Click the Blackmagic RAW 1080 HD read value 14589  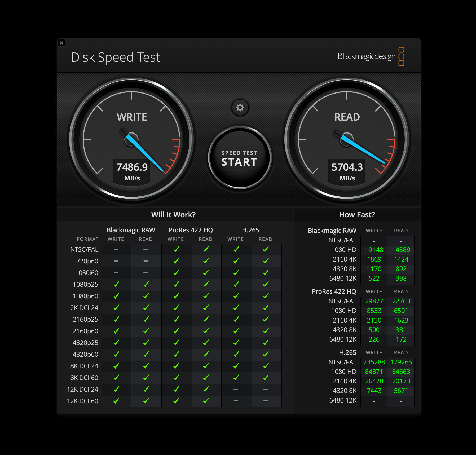click(x=401, y=250)
